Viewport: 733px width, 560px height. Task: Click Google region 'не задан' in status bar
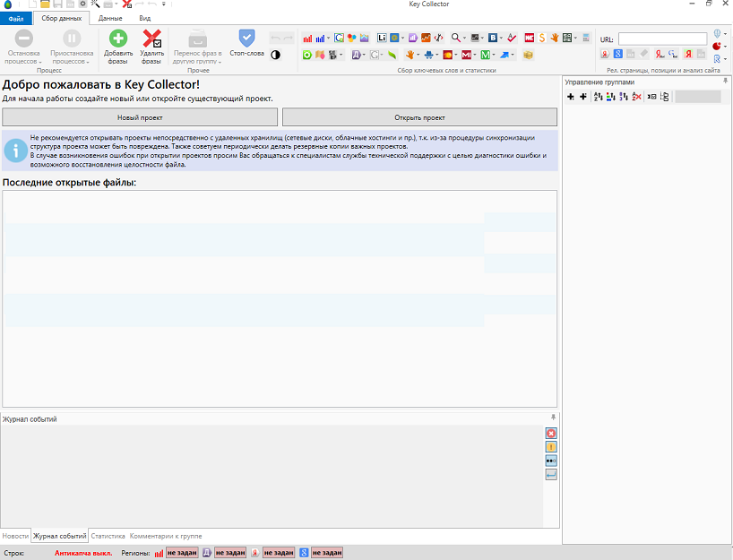click(x=327, y=553)
